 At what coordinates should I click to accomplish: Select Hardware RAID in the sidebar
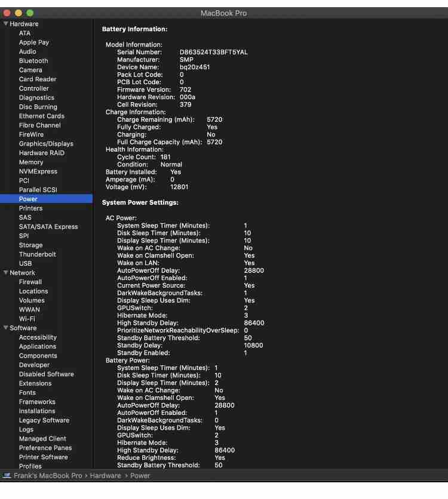(42, 153)
